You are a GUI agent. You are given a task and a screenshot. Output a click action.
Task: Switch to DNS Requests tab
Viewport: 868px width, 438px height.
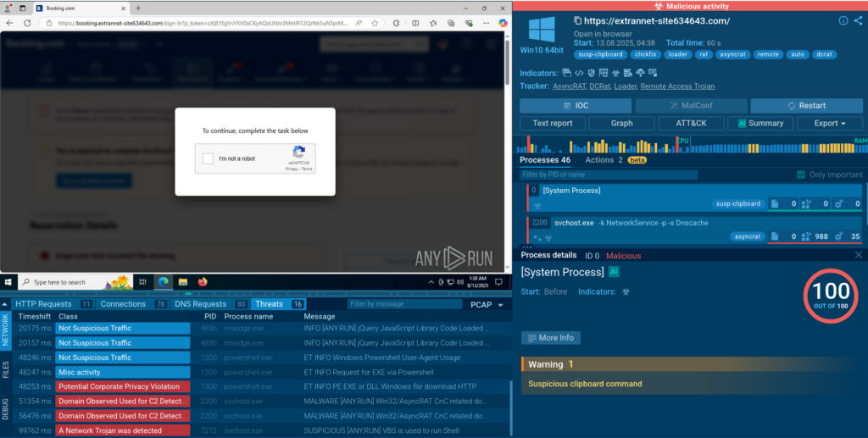click(x=210, y=304)
